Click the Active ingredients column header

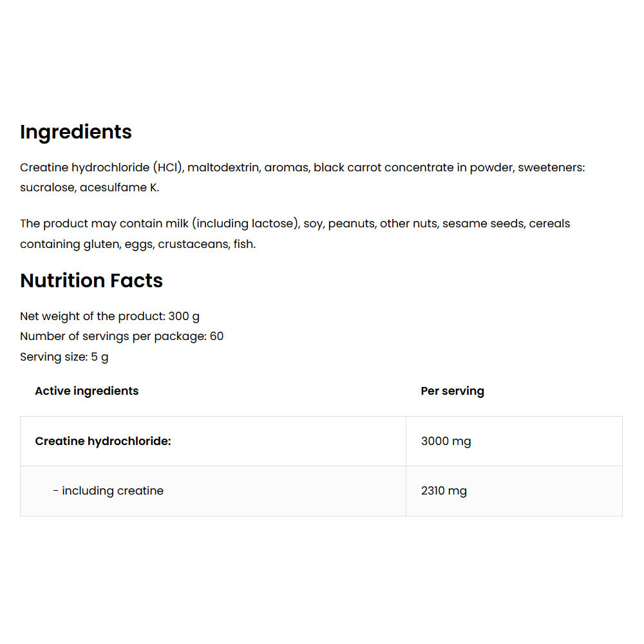click(87, 391)
